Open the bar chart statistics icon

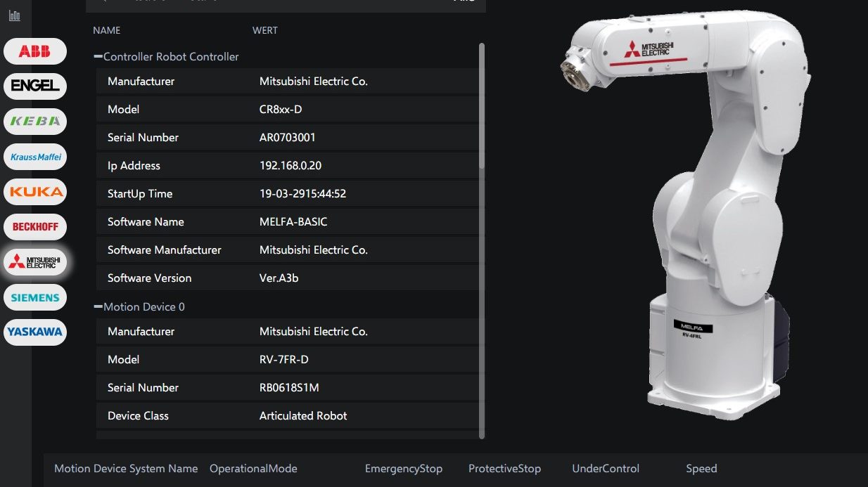click(14, 15)
